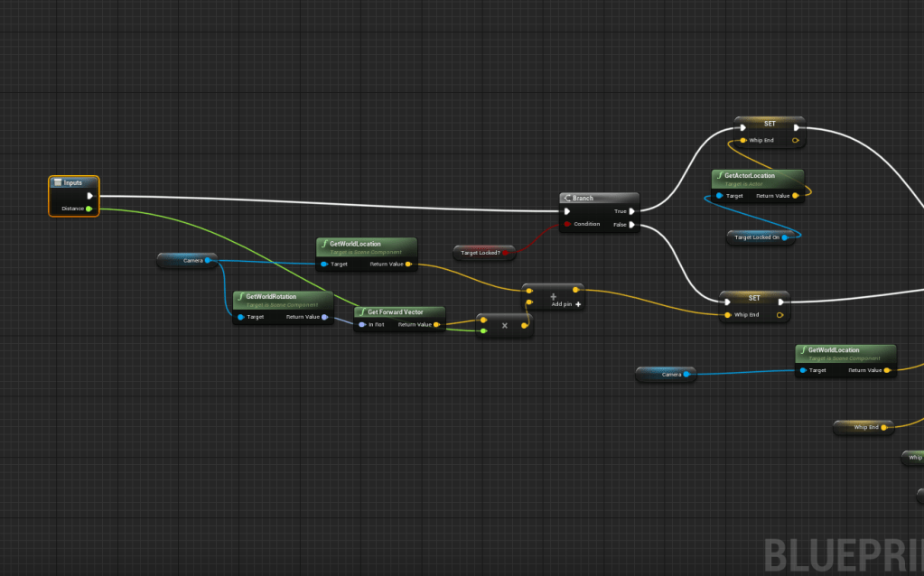
Task: Click the SET node wired to Branch True
Action: (x=769, y=122)
